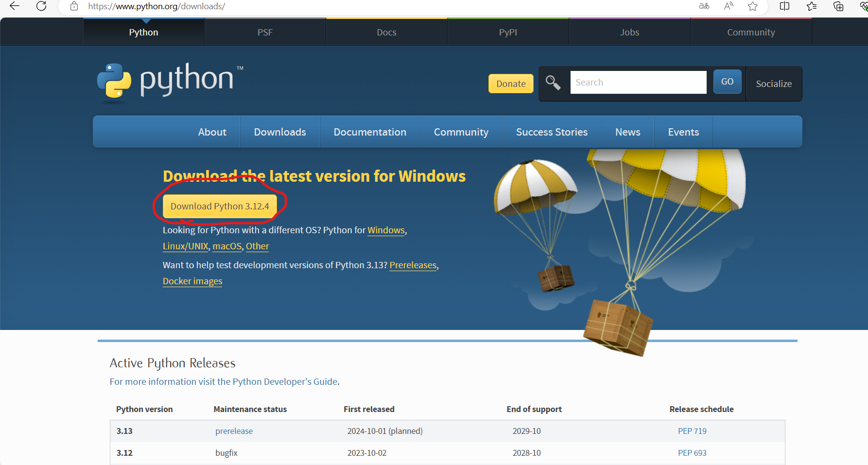This screenshot has width=868, height=465.
Task: Follow the Other OS link
Action: coord(257,246)
